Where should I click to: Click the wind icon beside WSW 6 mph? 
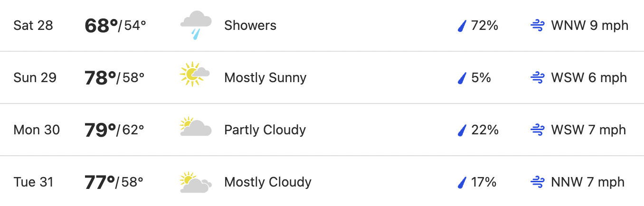coord(537,78)
